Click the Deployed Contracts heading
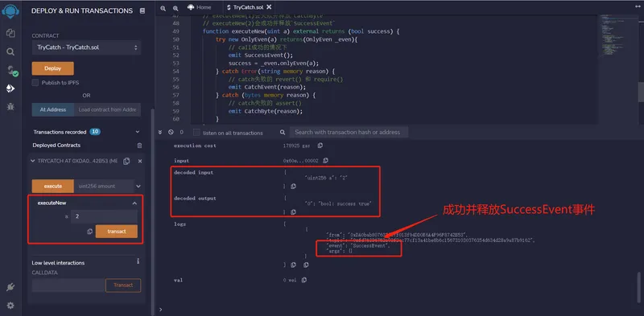 (56, 146)
